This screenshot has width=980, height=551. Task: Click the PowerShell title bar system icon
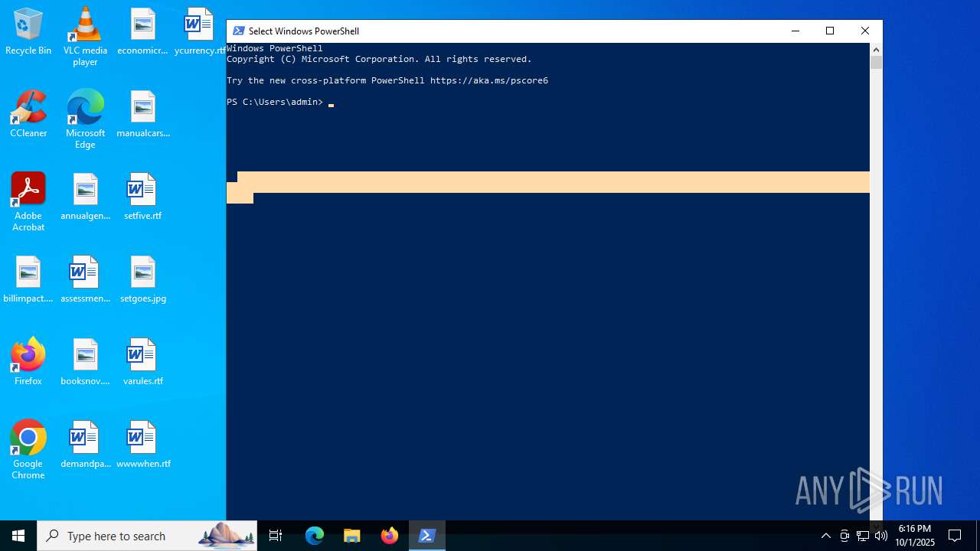239,31
